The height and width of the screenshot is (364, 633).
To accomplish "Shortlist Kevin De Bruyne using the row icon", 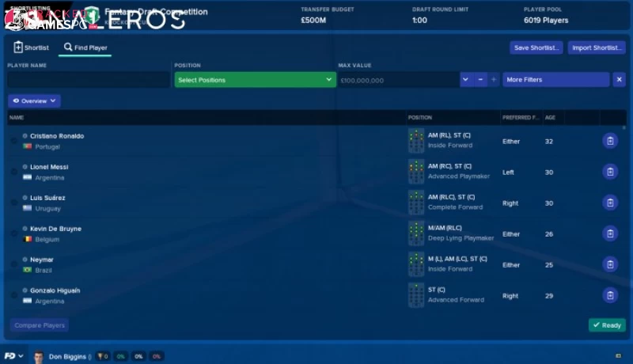I will [x=610, y=233].
